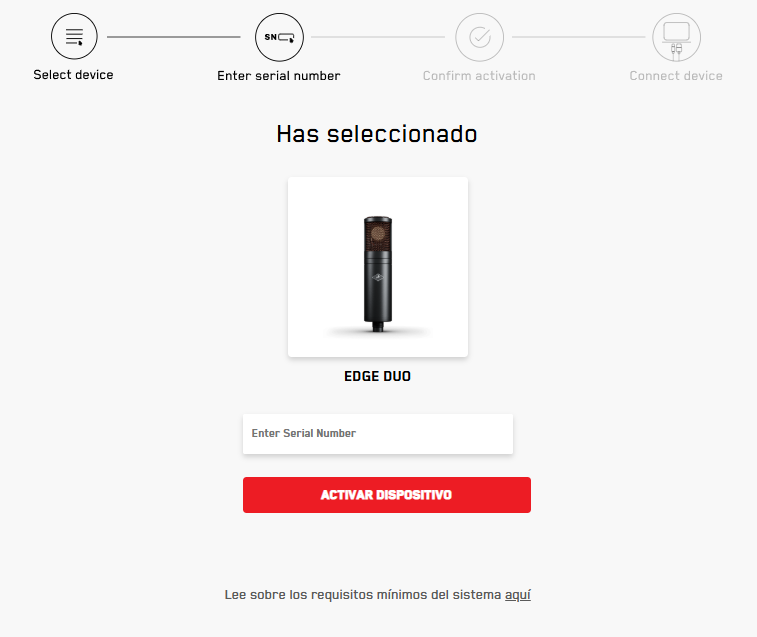Select the Enter serial number step label
Viewport: 757px width, 637px height.
[x=279, y=76]
